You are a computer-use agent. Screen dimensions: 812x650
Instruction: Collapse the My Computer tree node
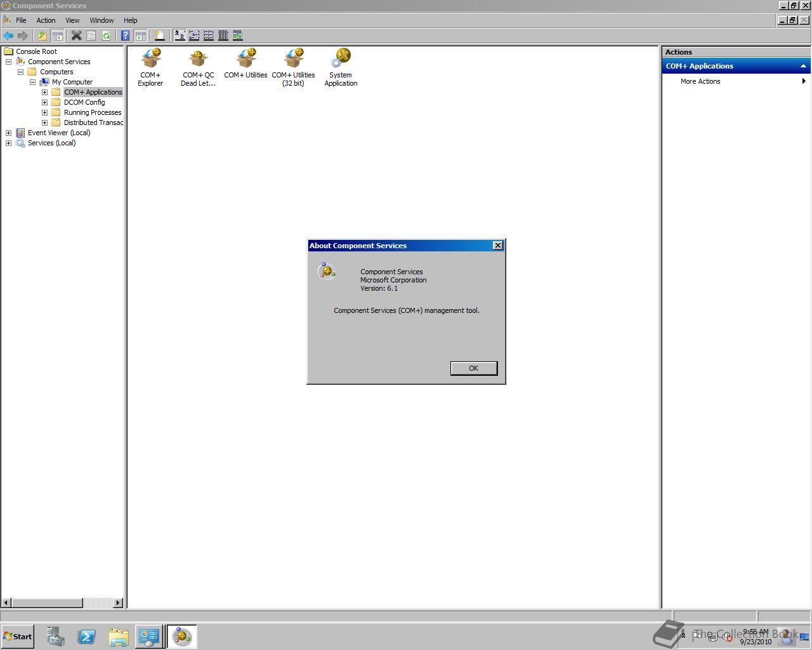coord(32,82)
